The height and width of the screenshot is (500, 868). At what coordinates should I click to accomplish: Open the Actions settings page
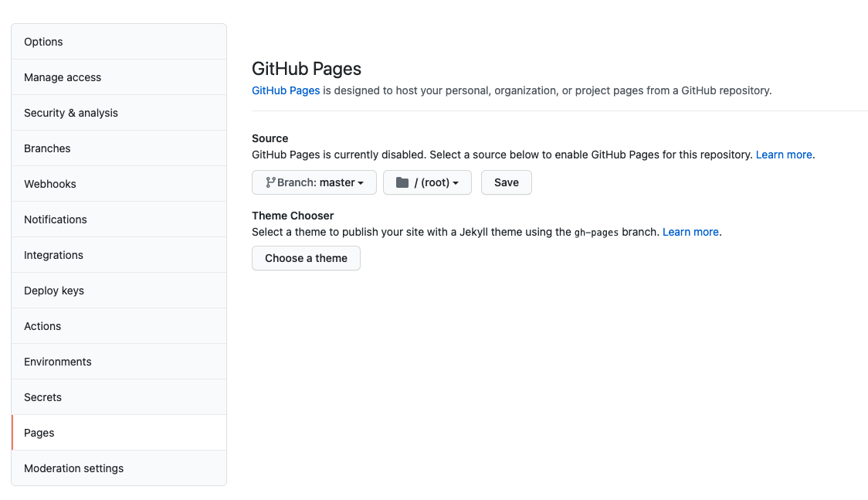(118, 326)
